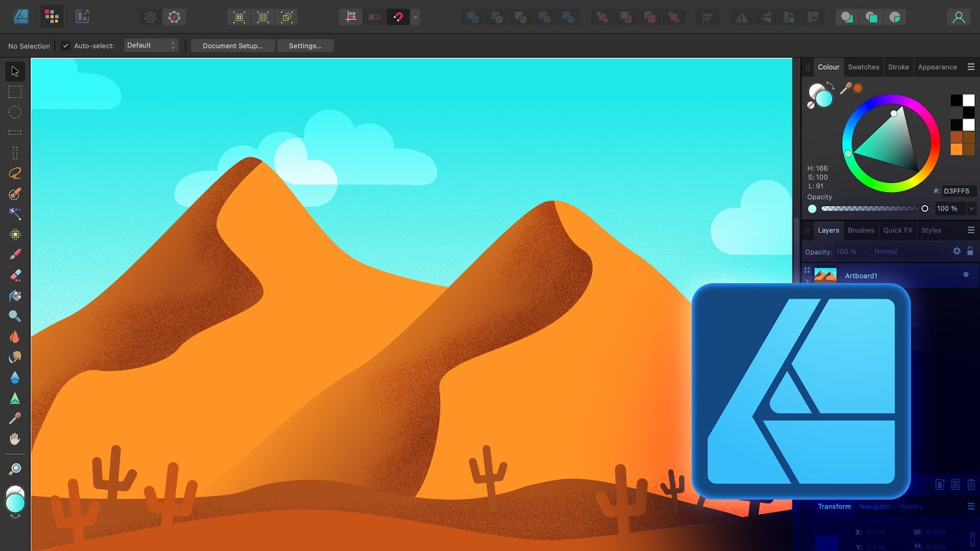Swap stroke and fill colours arrow
The image size is (980, 551).
831,84
